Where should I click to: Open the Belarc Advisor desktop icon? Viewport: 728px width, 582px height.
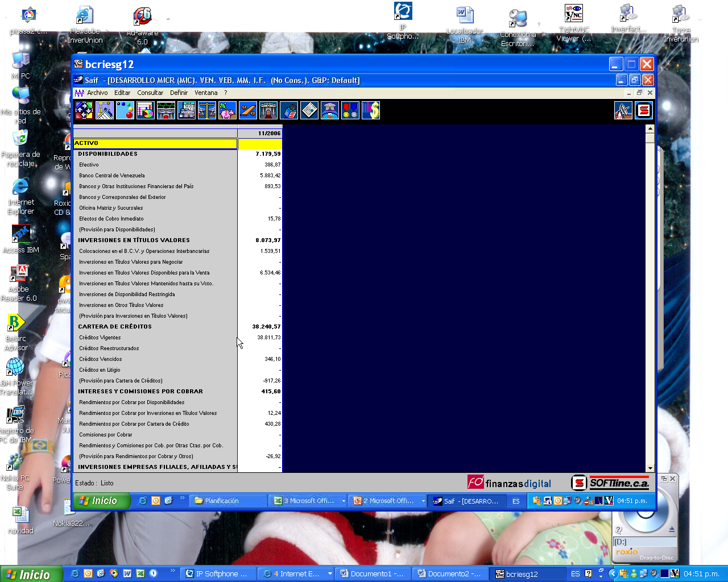coord(16,332)
